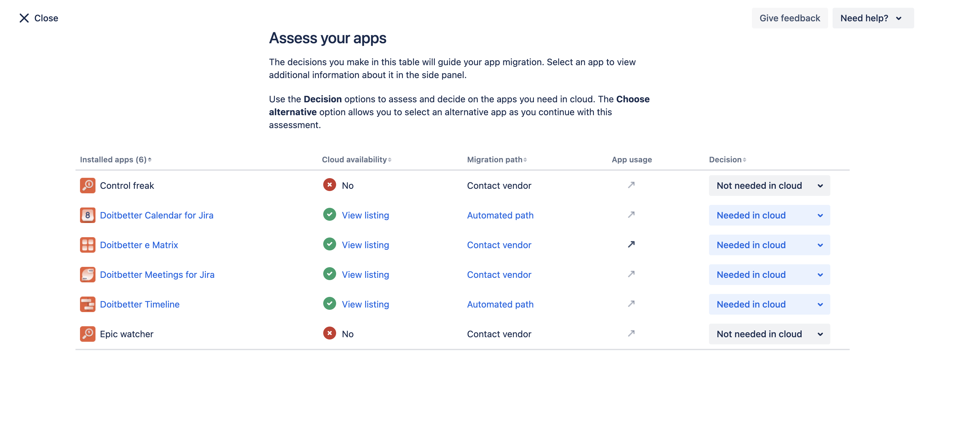Expand Doitbetter Calendar decision dropdown

[769, 215]
